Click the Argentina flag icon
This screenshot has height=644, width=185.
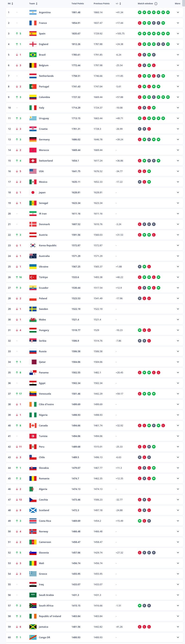(x=33, y=12)
